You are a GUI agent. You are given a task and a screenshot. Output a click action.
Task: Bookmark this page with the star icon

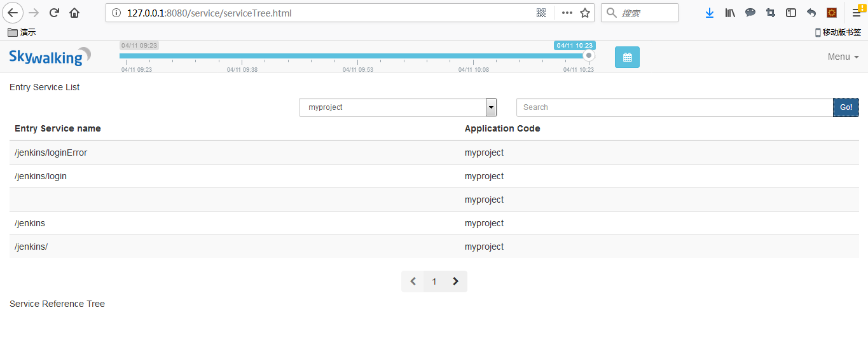(x=585, y=13)
